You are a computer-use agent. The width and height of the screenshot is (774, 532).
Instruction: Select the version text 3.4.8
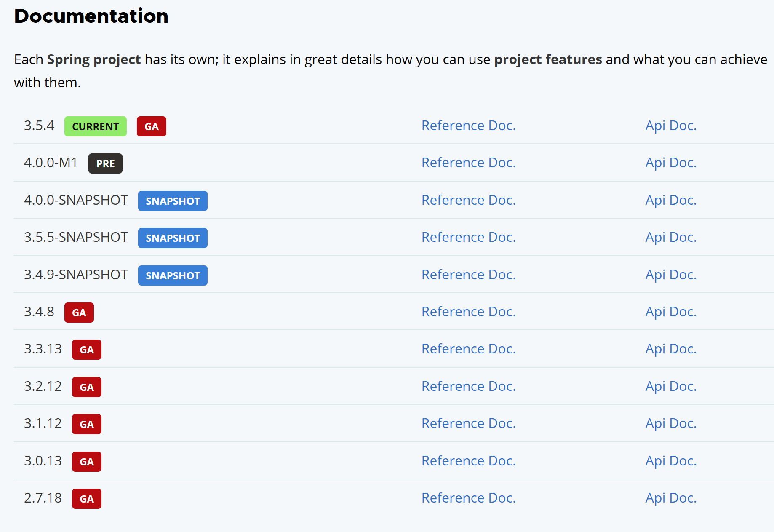point(39,312)
